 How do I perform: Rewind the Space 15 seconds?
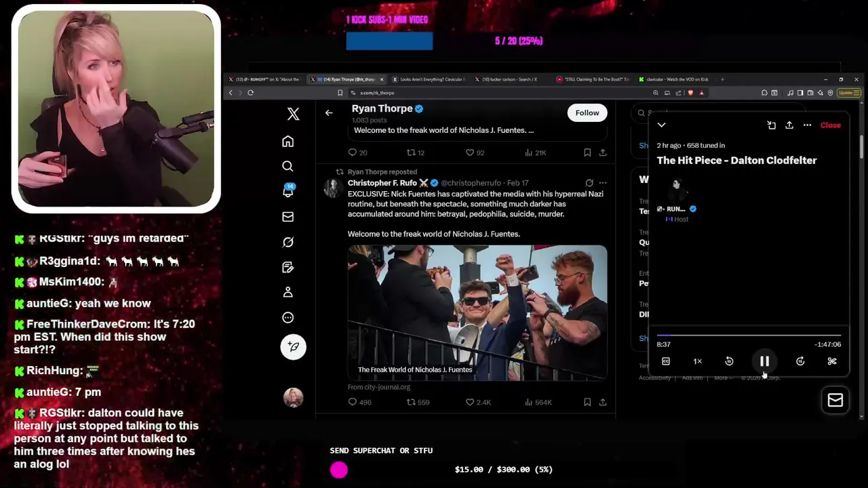pos(729,361)
